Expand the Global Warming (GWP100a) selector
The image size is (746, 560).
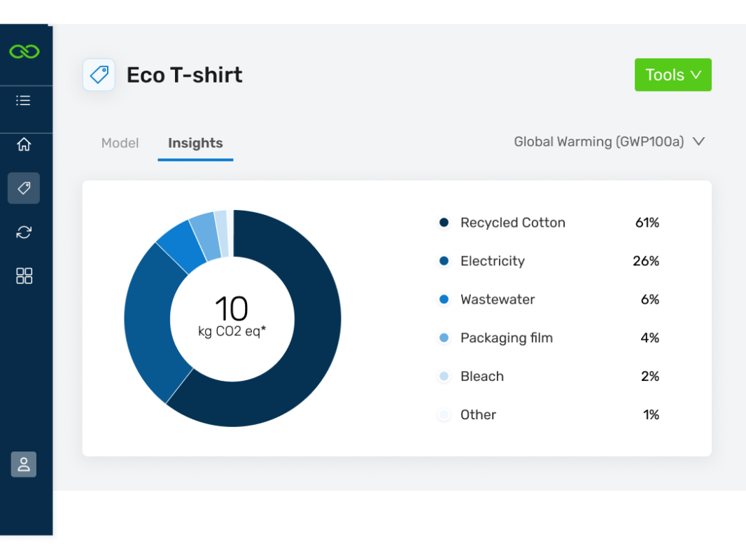(x=609, y=142)
